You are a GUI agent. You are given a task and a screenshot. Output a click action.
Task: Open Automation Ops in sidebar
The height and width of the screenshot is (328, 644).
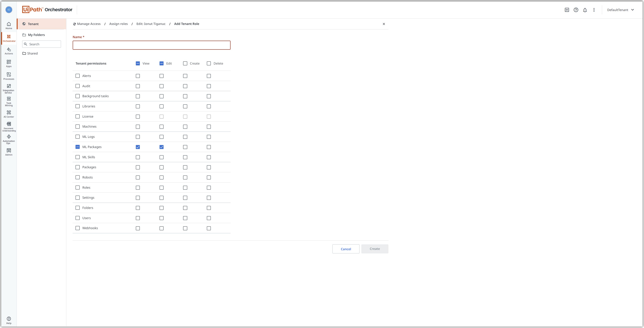click(9, 139)
